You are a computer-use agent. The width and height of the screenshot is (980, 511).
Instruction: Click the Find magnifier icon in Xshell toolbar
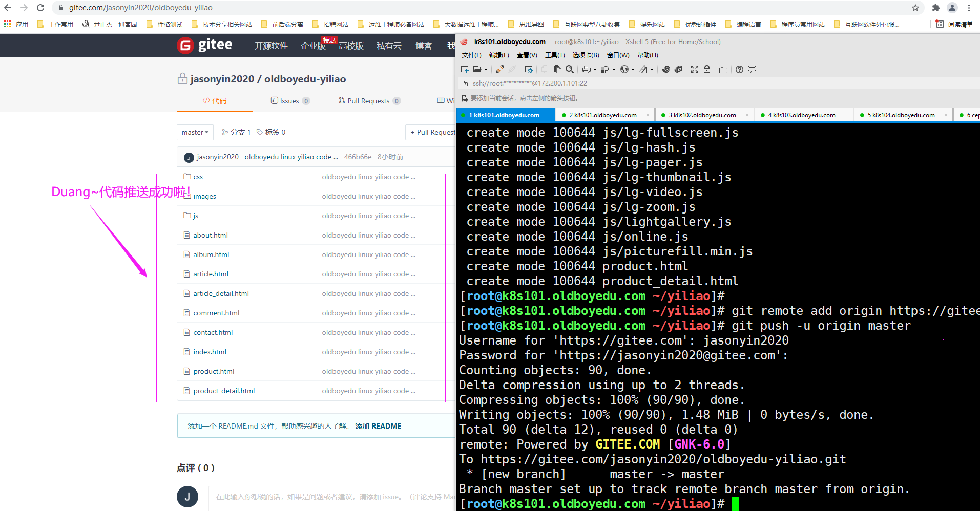click(x=569, y=70)
